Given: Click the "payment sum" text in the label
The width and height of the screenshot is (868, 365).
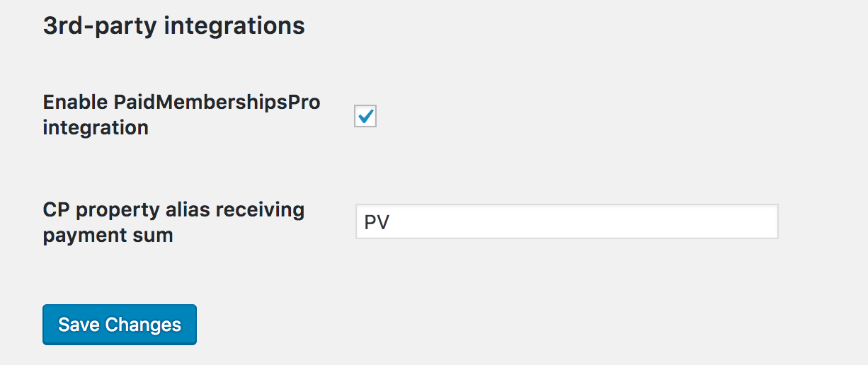Looking at the screenshot, I should (x=108, y=235).
